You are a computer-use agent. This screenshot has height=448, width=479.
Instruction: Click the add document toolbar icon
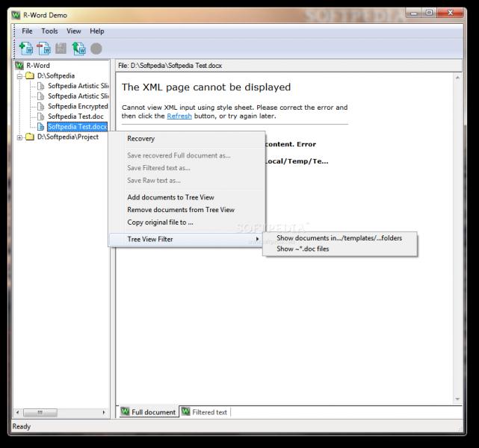tap(26, 49)
